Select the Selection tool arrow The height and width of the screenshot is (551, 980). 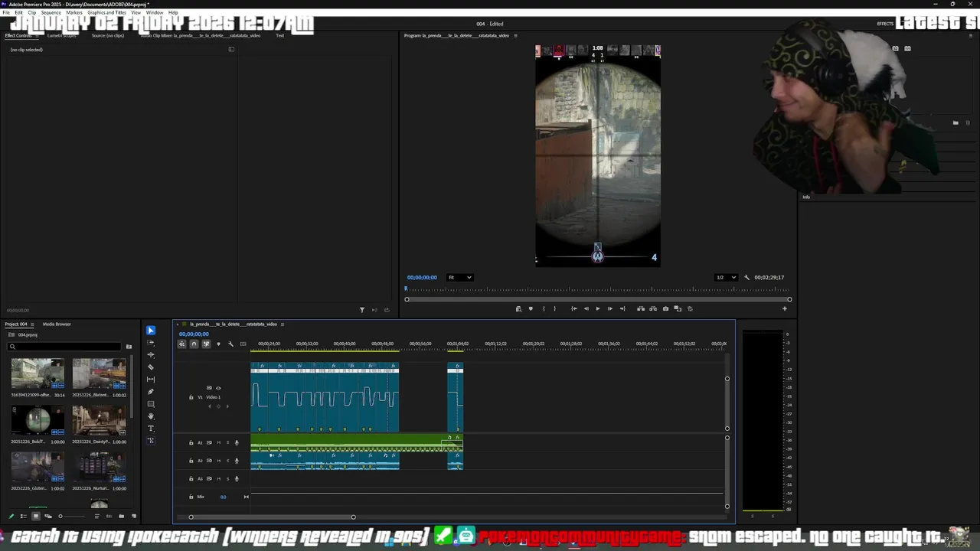pyautogui.click(x=151, y=331)
